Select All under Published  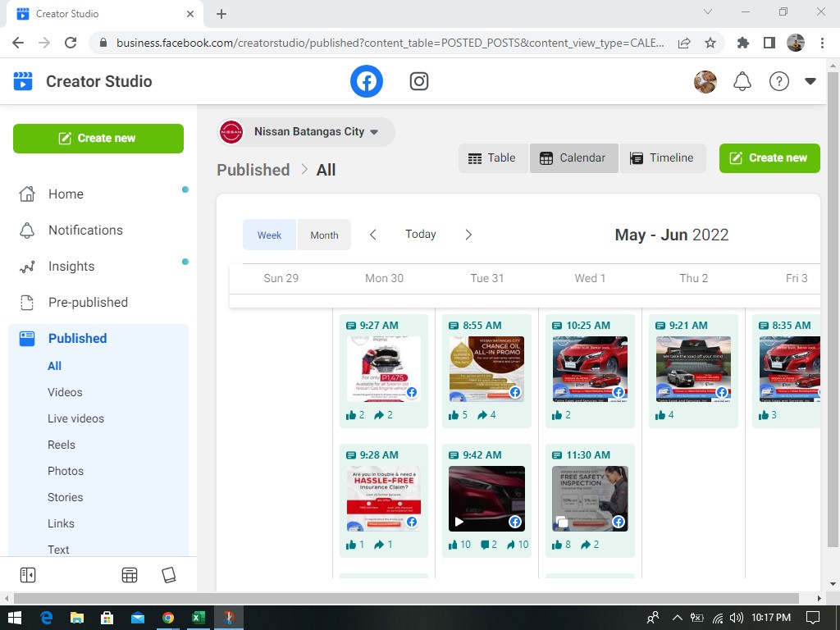(x=55, y=366)
